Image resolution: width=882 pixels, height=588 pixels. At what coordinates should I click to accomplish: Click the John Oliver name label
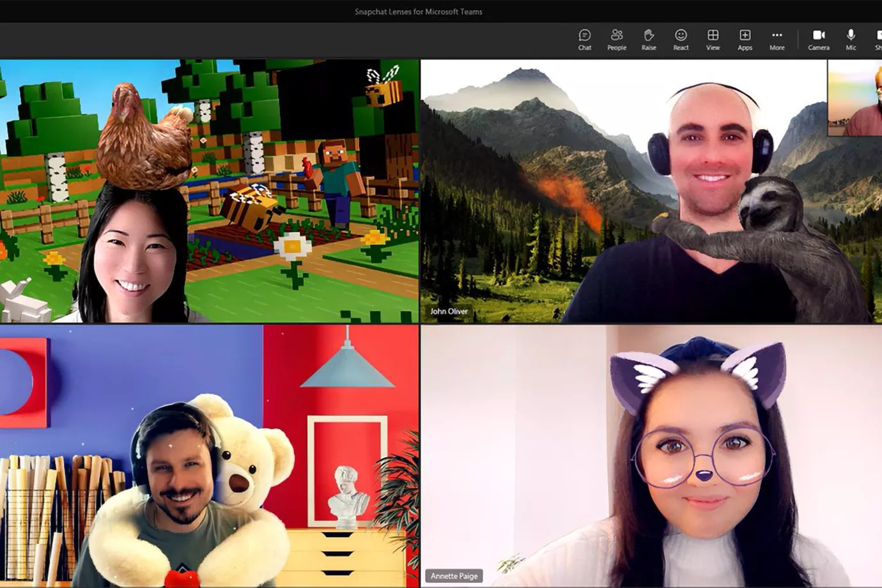(x=449, y=311)
